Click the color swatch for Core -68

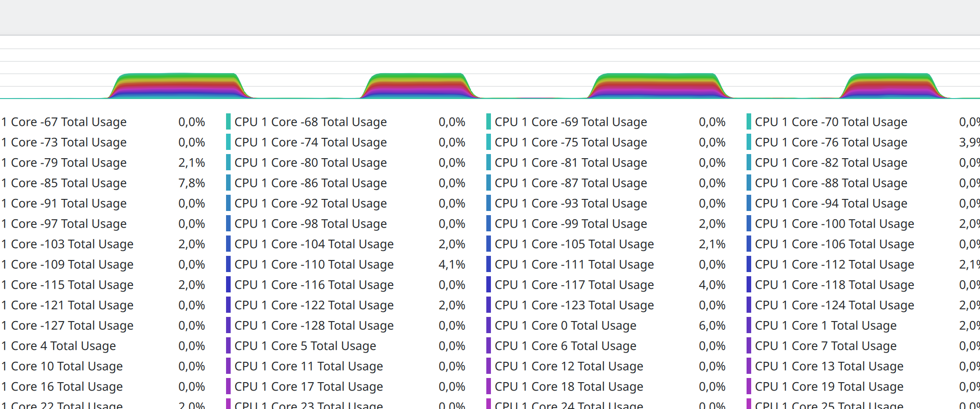pos(228,122)
